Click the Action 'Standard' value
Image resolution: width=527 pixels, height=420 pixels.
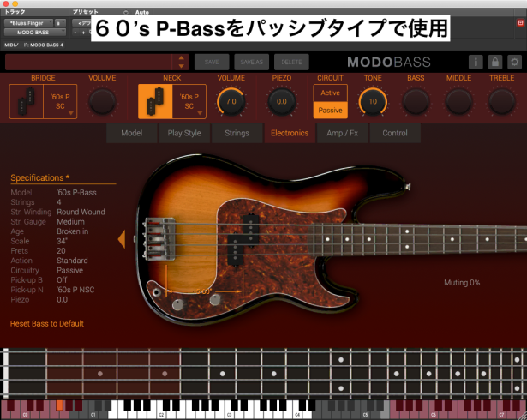tap(72, 261)
